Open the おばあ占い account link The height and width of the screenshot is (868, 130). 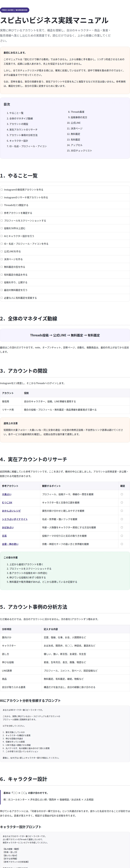tap(8, 527)
